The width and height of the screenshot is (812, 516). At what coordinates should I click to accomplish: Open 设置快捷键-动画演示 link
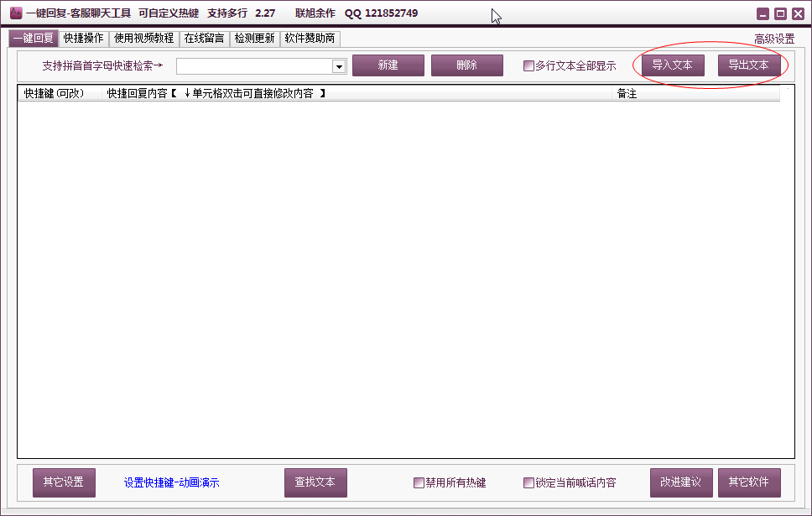coord(171,482)
